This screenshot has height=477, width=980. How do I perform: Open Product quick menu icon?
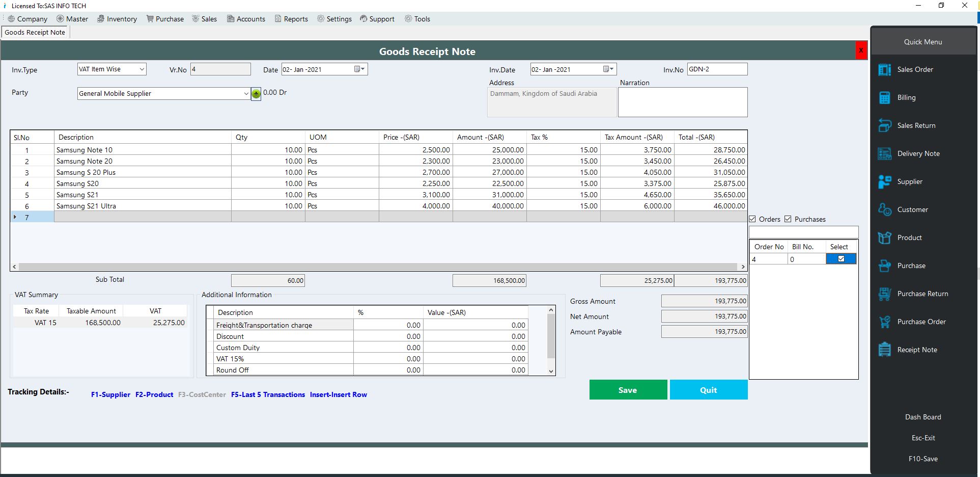(885, 237)
